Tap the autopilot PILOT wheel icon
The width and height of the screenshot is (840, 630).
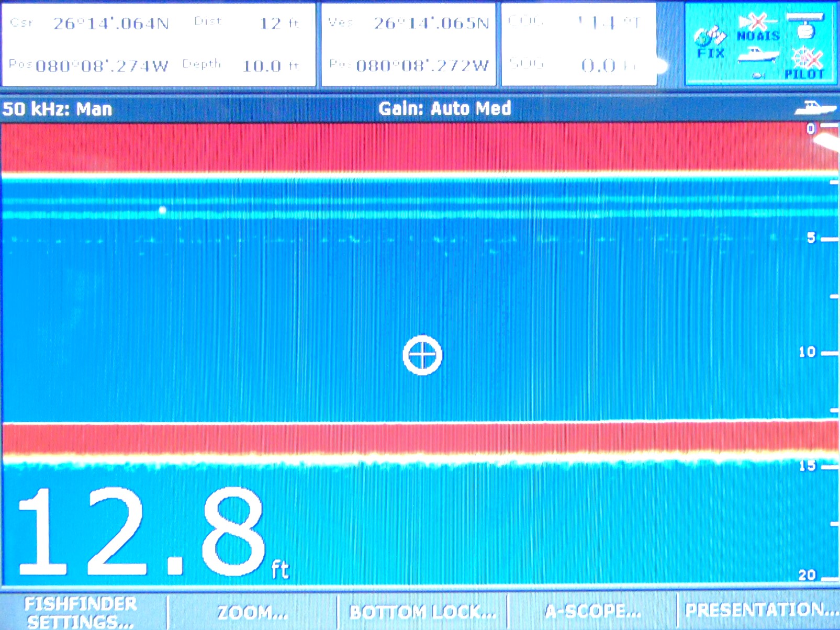coord(805,63)
